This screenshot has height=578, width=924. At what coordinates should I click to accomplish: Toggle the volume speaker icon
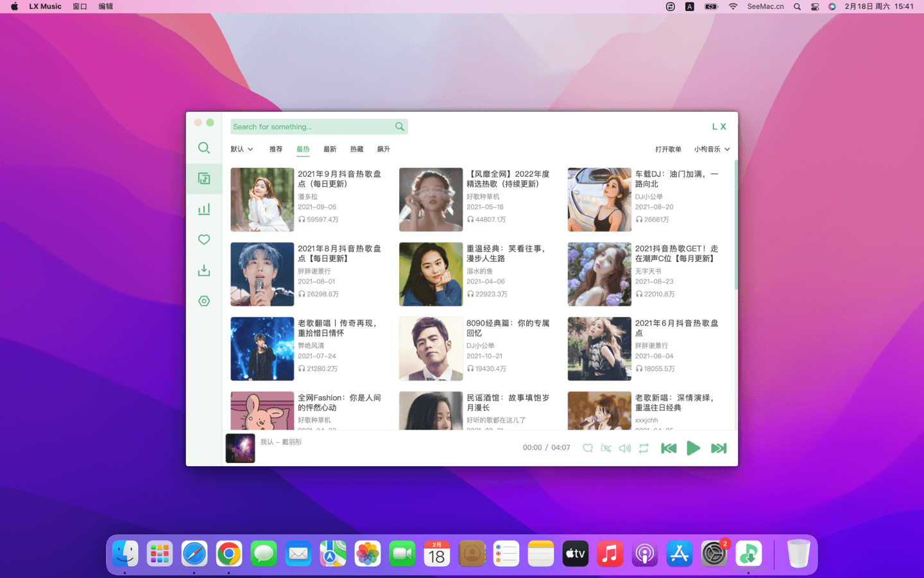click(x=625, y=448)
